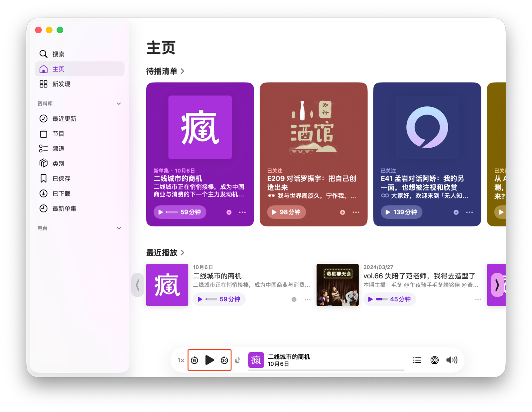Screen dimensions: 532x412
Task: Open more options on E41 card
Action: [469, 212]
